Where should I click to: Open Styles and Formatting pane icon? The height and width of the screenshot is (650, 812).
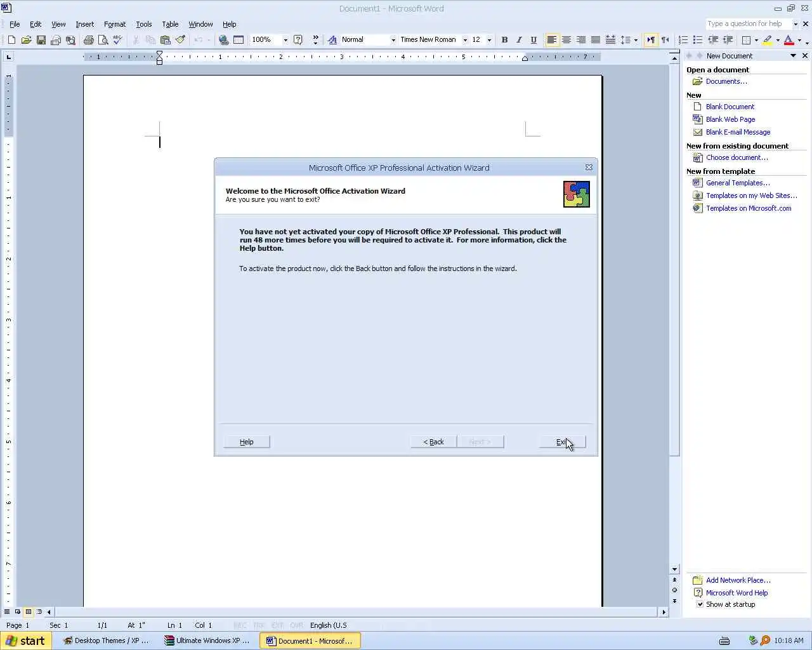point(332,40)
